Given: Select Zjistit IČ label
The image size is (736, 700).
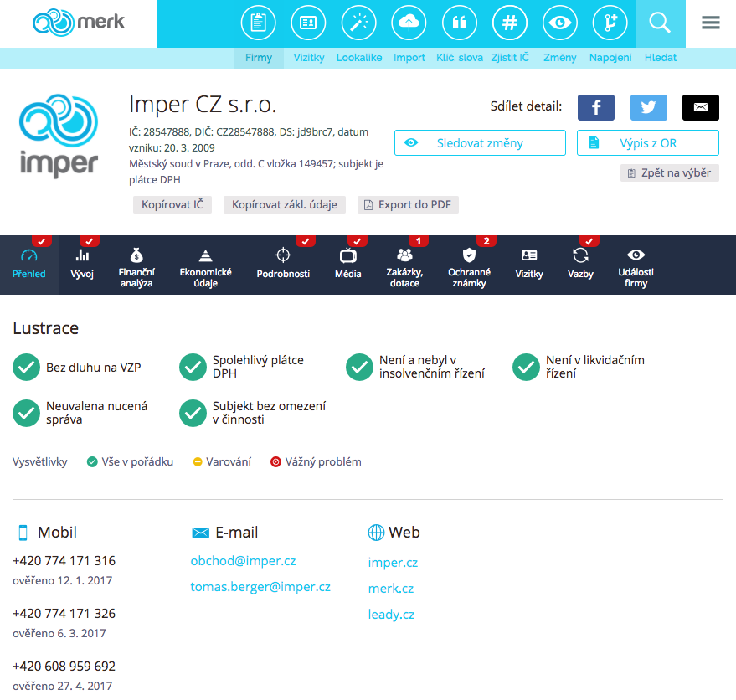Looking at the screenshot, I should [510, 58].
